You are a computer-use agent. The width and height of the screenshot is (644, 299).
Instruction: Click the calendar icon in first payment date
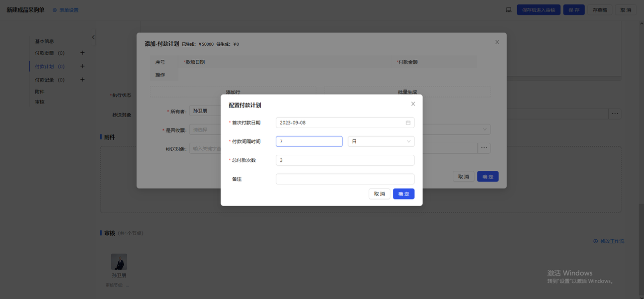pyautogui.click(x=408, y=123)
